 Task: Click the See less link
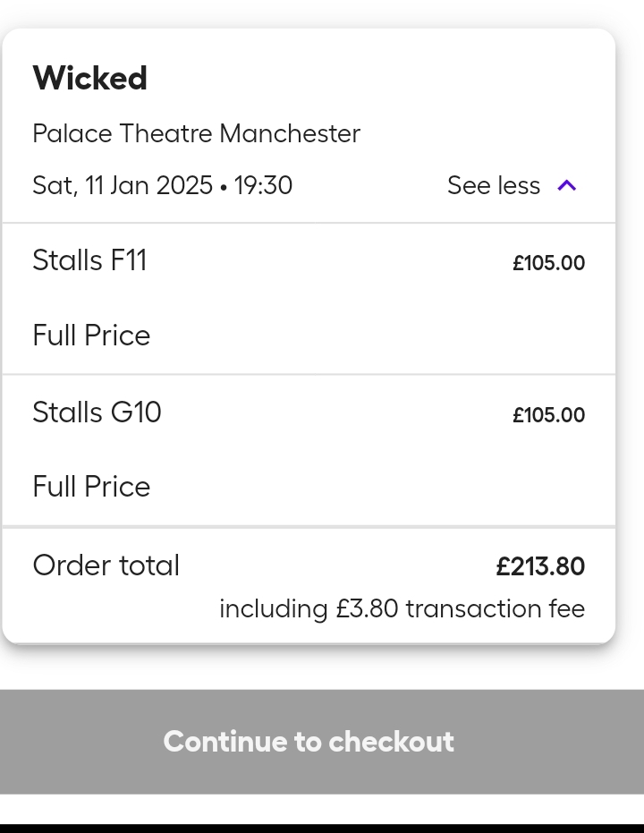tap(494, 185)
